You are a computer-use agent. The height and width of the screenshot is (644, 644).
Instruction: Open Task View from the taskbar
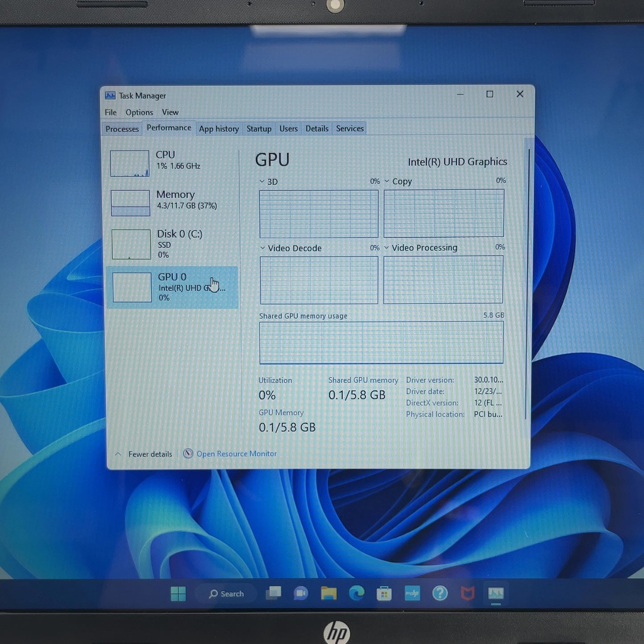click(273, 593)
